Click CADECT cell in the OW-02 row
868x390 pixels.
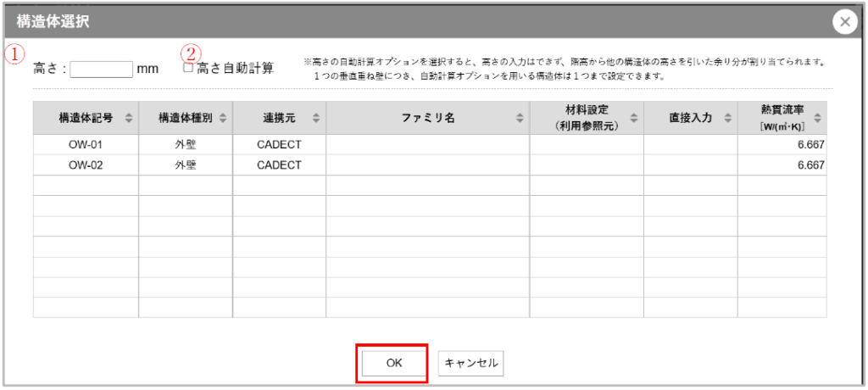[x=279, y=165]
